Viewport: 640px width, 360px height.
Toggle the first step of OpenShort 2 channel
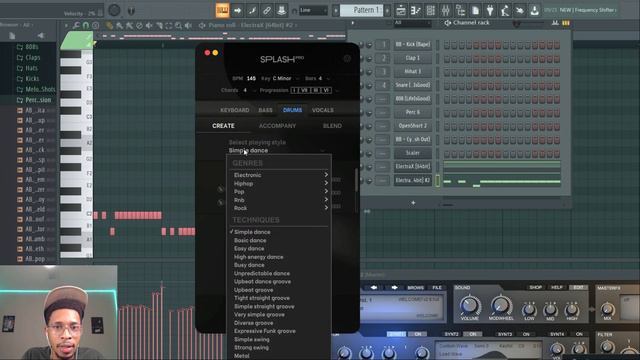447,126
